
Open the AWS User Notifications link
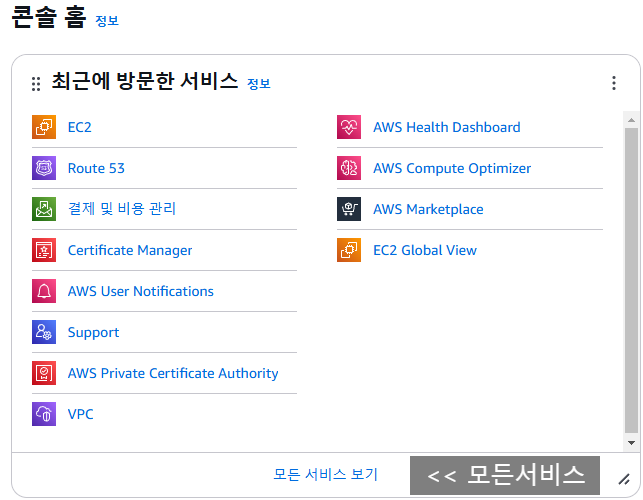141,291
